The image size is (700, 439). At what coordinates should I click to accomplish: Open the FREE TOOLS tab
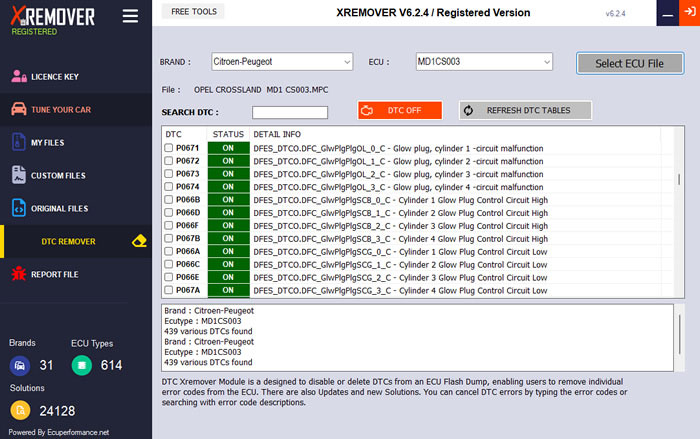193,12
